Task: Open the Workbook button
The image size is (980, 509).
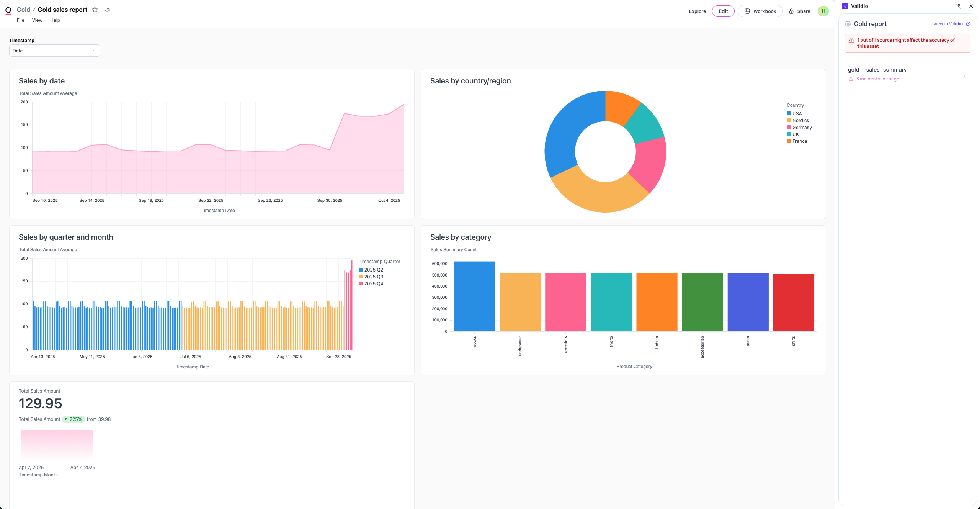Action: pyautogui.click(x=760, y=11)
